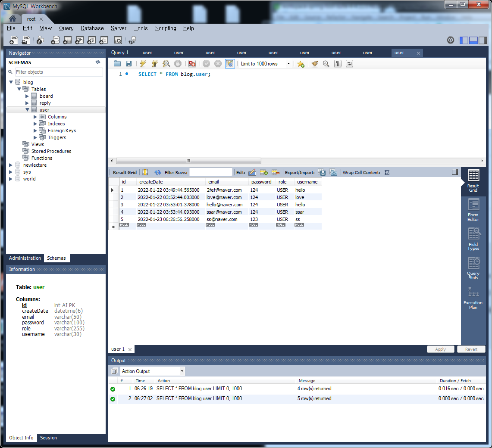This screenshot has width=492, height=448.
Task: Click the search table data icon
Action: coord(118,40)
